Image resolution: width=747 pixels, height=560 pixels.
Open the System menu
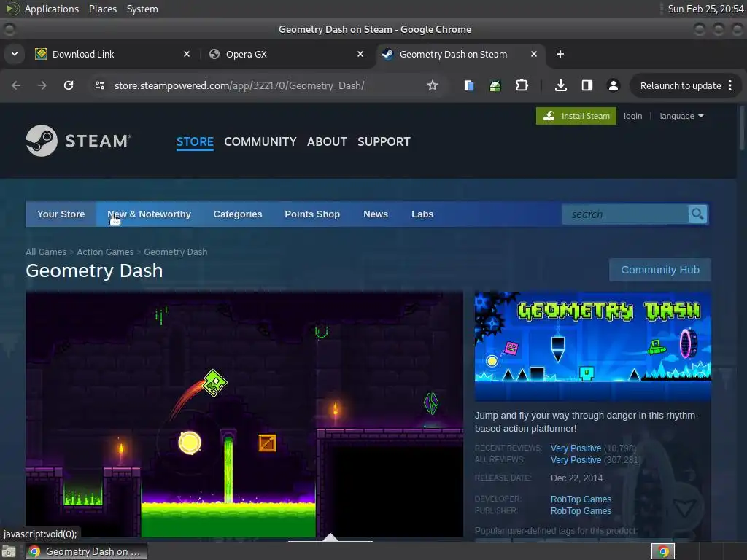click(x=142, y=9)
